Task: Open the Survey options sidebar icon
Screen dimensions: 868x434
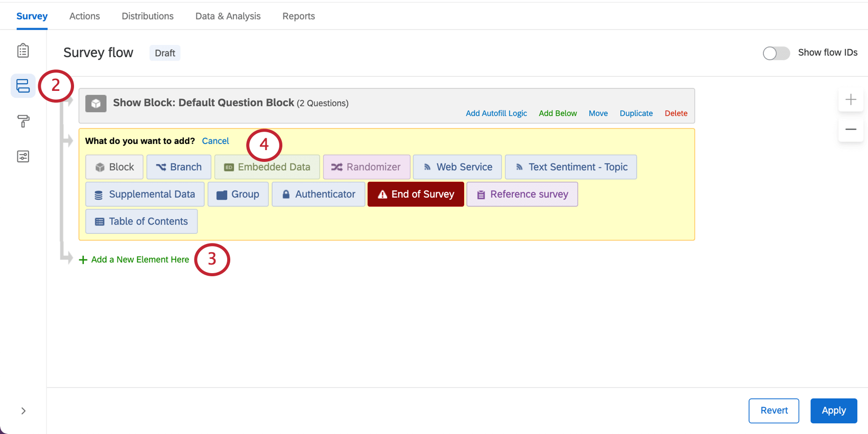Action: tap(23, 156)
